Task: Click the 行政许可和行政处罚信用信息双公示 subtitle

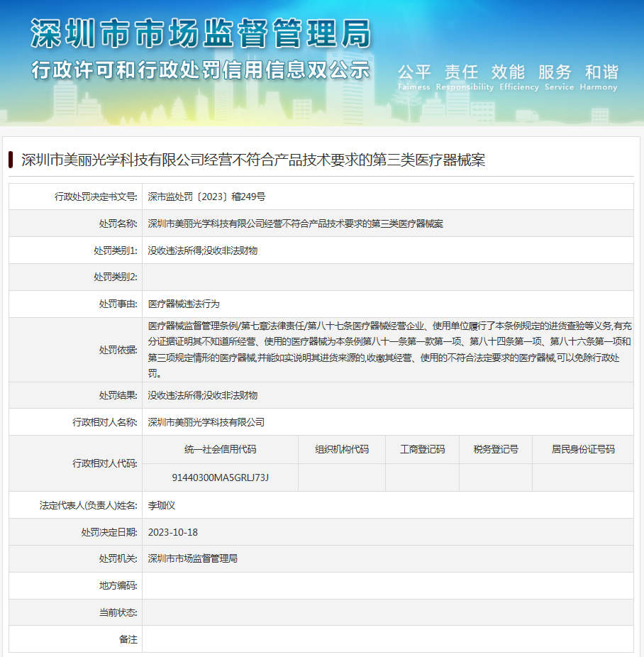Action: tap(201, 70)
